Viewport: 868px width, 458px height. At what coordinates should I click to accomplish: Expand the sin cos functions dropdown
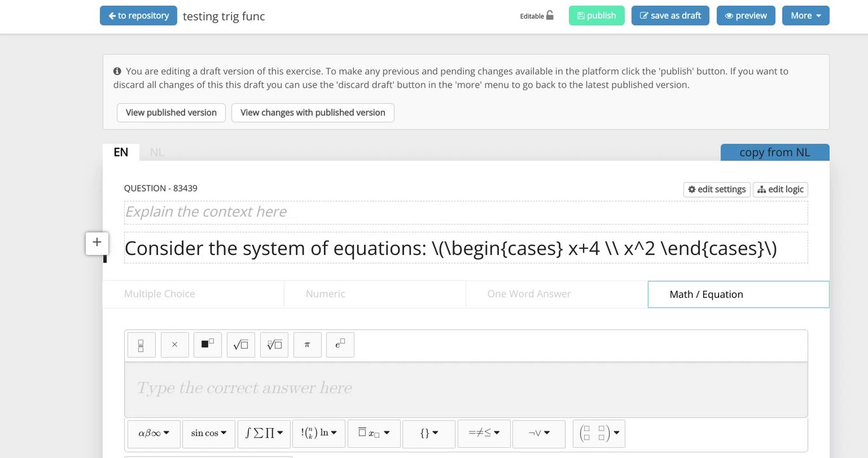point(208,433)
